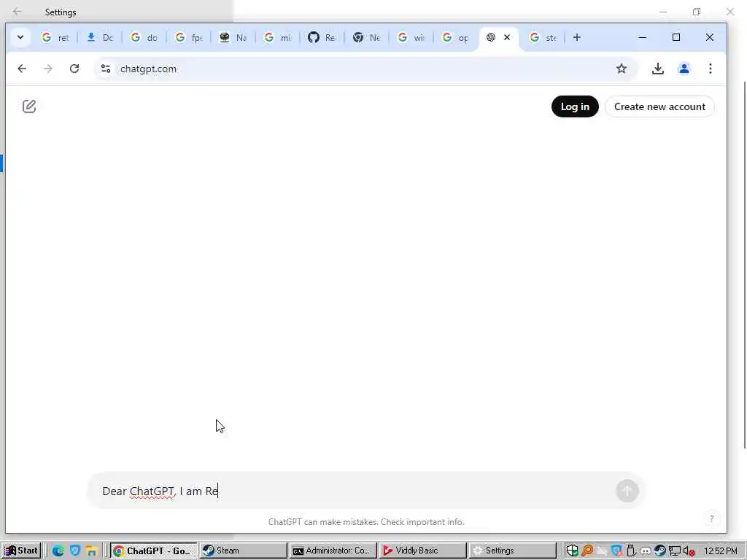The image size is (747, 560).
Task: Switch to the 'op' Google tab
Action: [456, 37]
